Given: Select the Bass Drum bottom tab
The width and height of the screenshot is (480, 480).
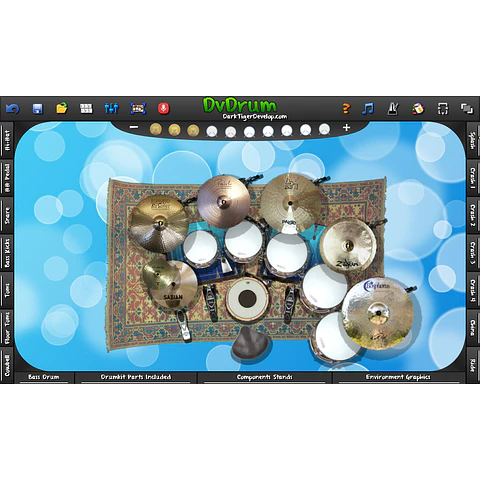Looking at the screenshot, I should (x=44, y=377).
